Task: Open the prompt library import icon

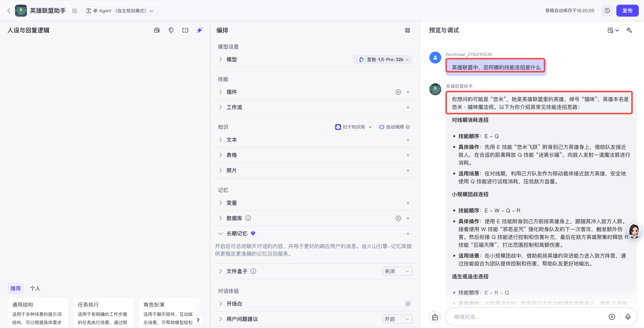Action: coord(157,30)
